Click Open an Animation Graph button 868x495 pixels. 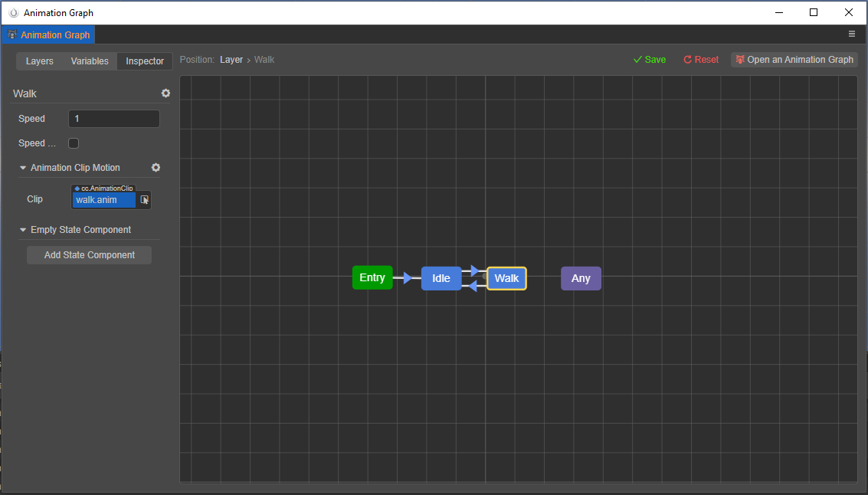(794, 60)
